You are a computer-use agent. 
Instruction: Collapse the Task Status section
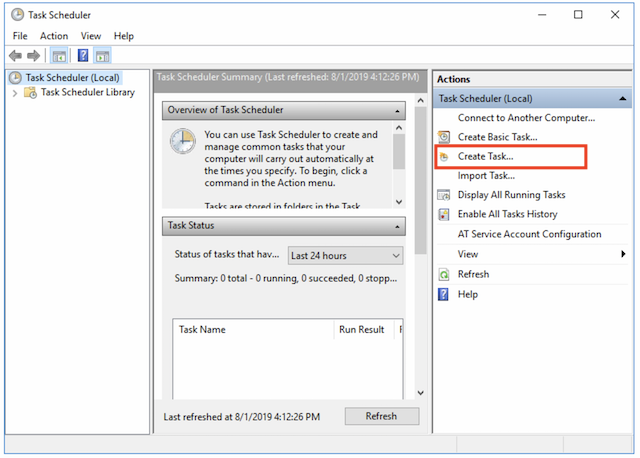397,227
